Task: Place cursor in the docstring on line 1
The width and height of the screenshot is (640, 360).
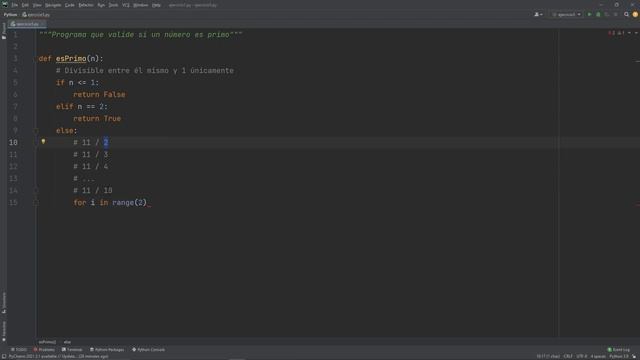Action: (140, 35)
